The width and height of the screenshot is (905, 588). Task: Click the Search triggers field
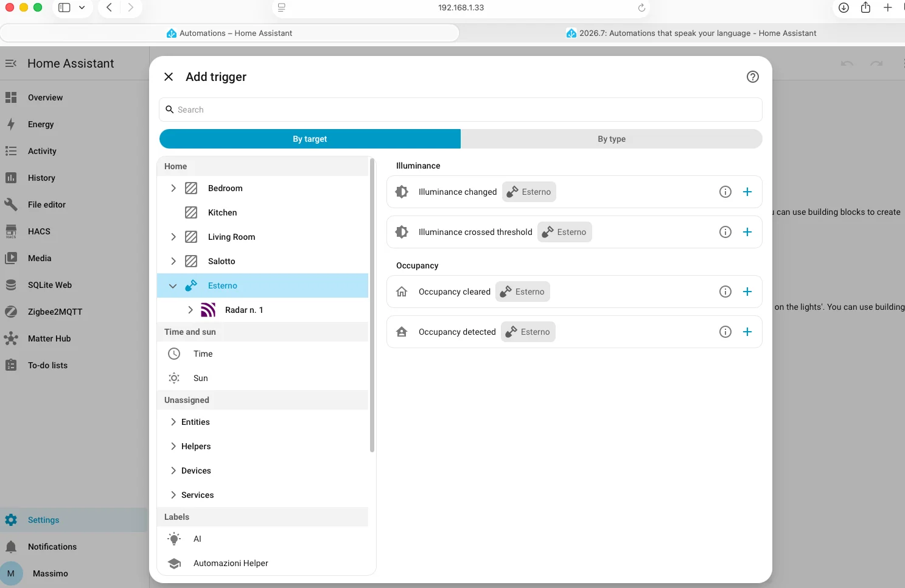(x=461, y=110)
